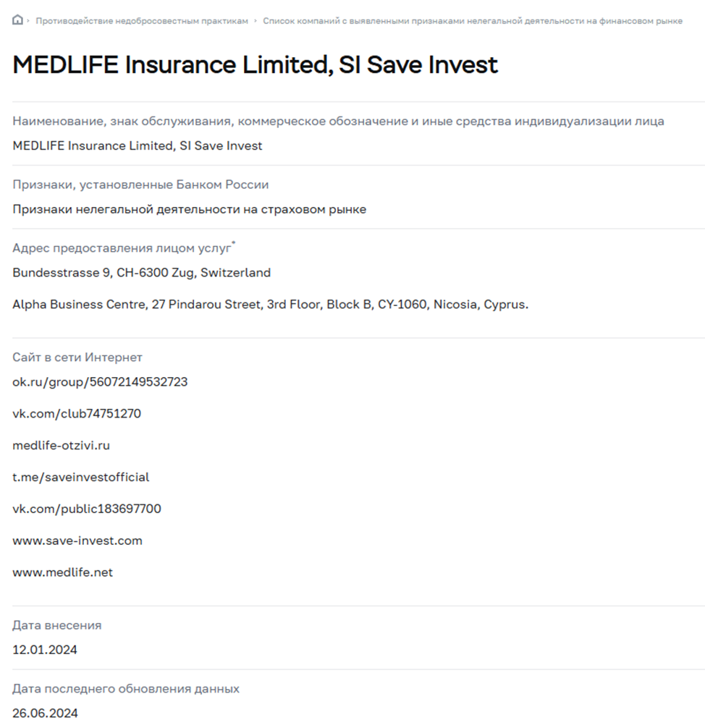Image resolution: width=705 pixels, height=728 pixels.
Task: Click the 'Сайт в сети Интернет' label
Action: pyautogui.click(x=77, y=357)
